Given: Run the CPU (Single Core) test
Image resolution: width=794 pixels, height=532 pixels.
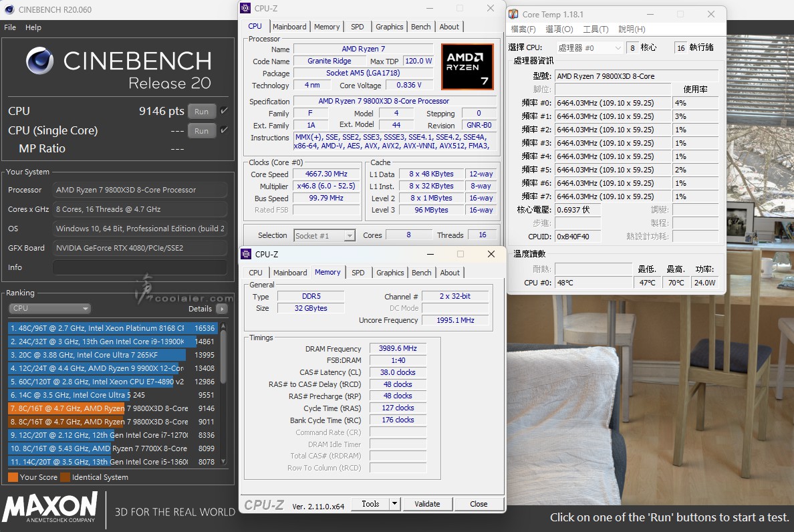Looking at the screenshot, I should point(202,130).
